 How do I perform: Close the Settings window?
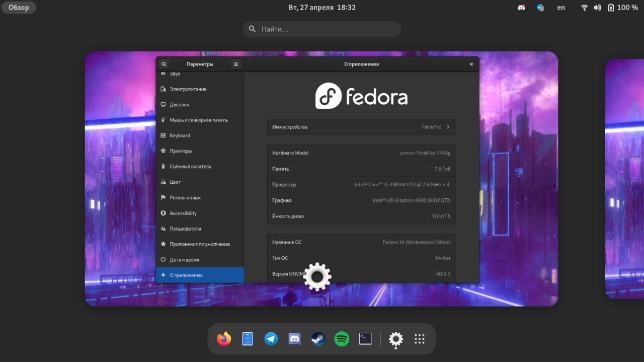(471, 64)
